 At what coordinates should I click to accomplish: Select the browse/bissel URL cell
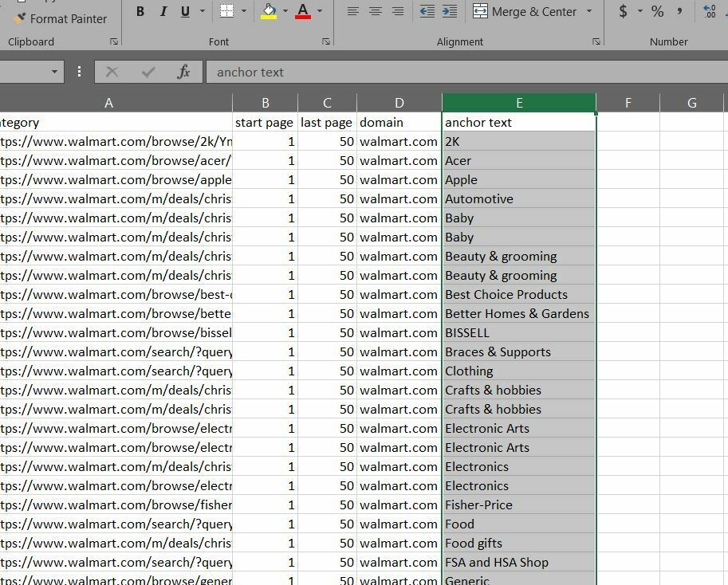116,332
